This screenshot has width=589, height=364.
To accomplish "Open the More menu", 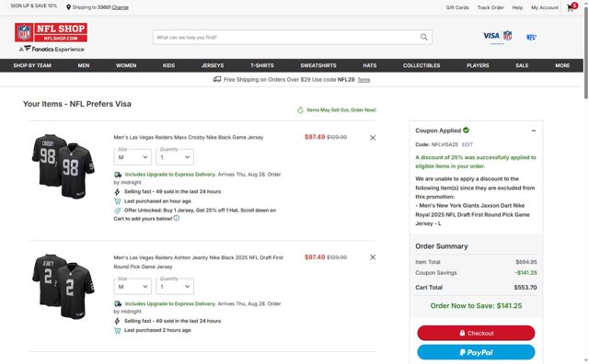I will click(562, 65).
